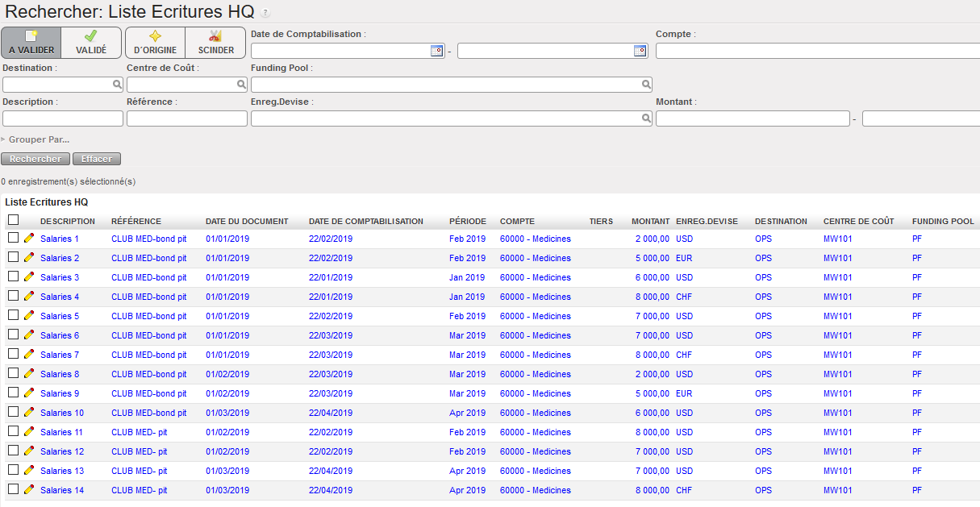Click the Centre de Coût search magnifier
This screenshot has height=507, width=980.
(241, 85)
